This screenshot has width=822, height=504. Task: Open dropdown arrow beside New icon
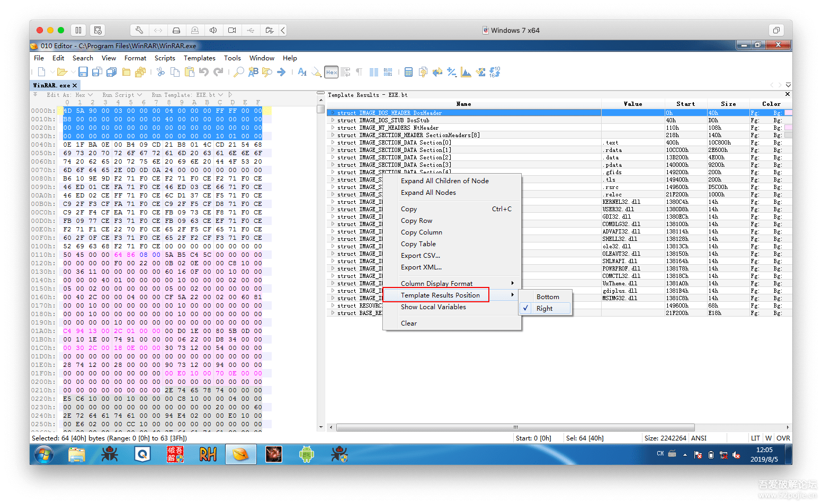(52, 72)
